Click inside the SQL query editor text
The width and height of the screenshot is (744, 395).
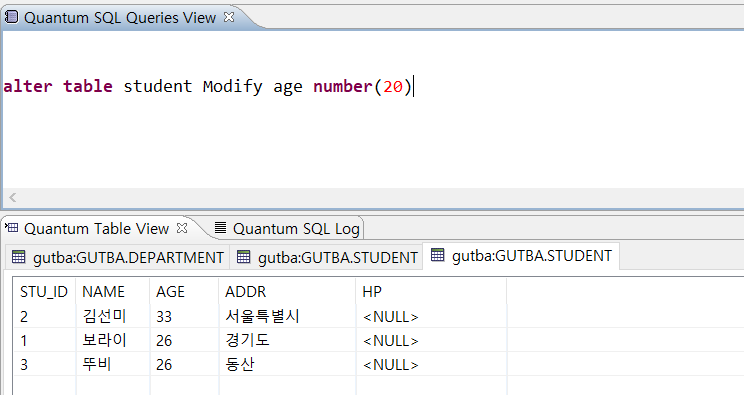[x=209, y=86]
